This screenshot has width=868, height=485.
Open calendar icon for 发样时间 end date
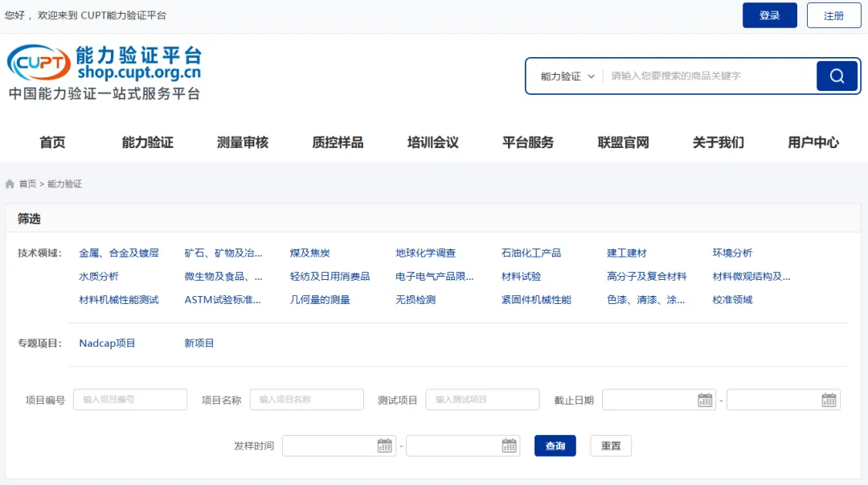(x=510, y=445)
